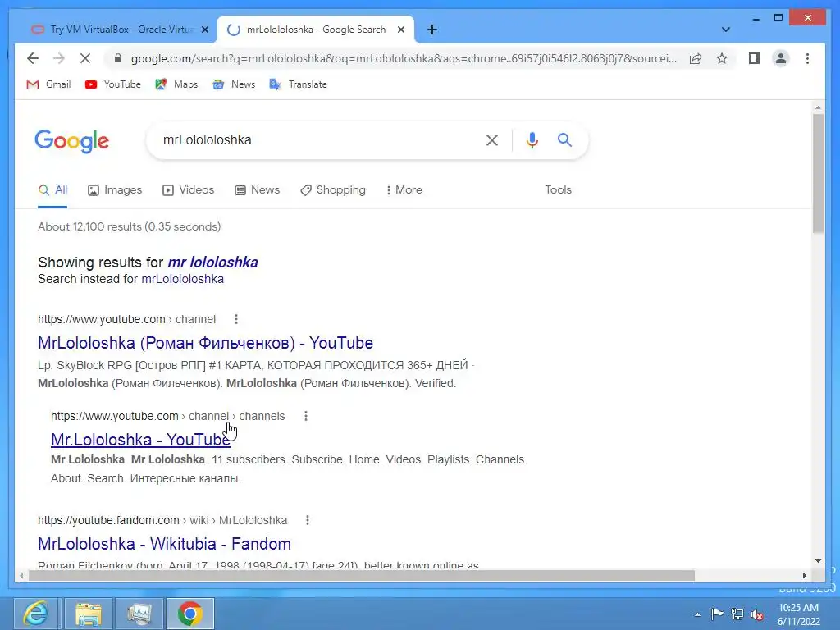
Task: Open the network tray icon
Action: tap(737, 614)
